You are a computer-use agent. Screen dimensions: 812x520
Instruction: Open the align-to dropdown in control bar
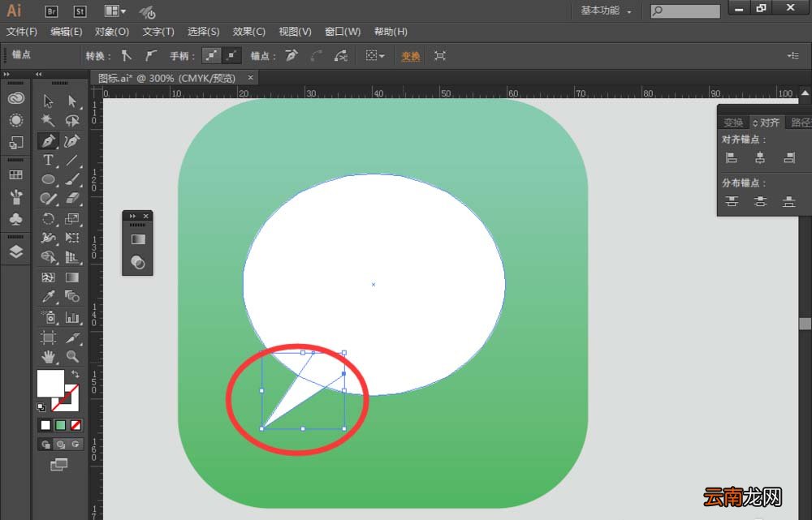click(375, 55)
